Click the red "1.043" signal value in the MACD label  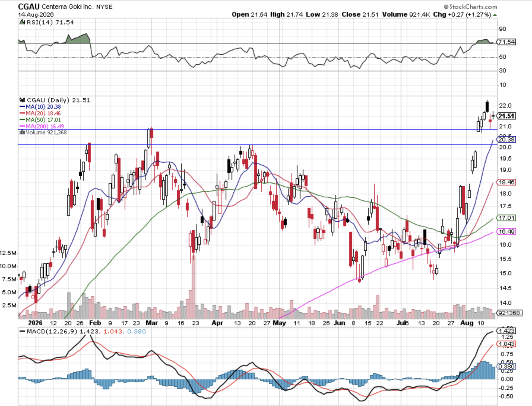pos(113,331)
